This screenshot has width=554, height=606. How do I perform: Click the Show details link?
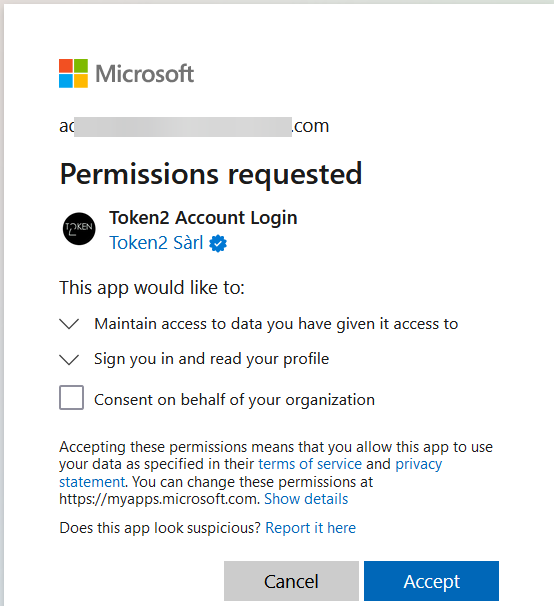click(306, 499)
